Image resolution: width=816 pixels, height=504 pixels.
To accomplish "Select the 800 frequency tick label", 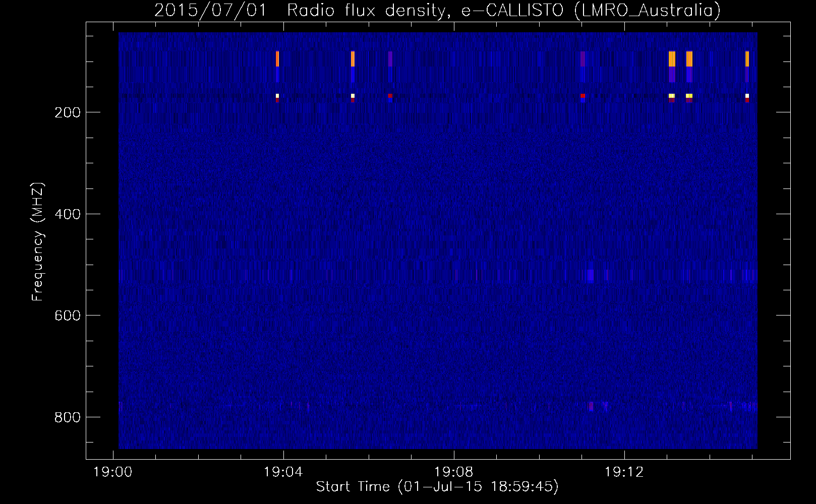I will click(68, 417).
